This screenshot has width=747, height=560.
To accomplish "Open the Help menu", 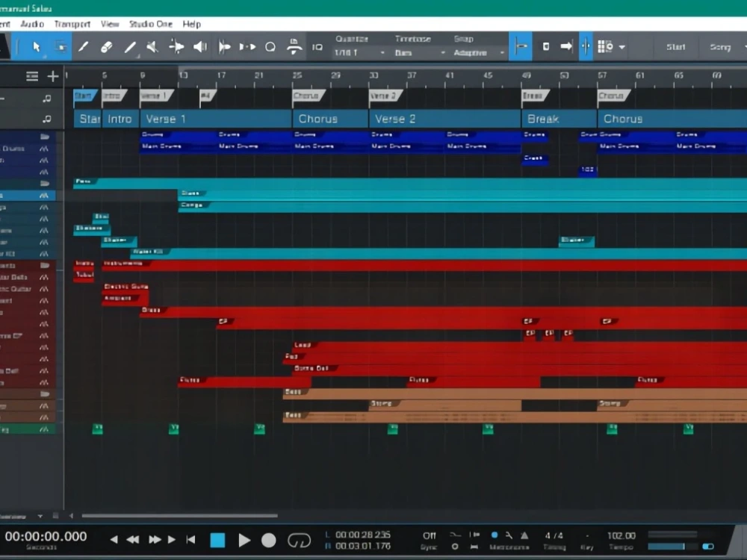I will (x=191, y=24).
